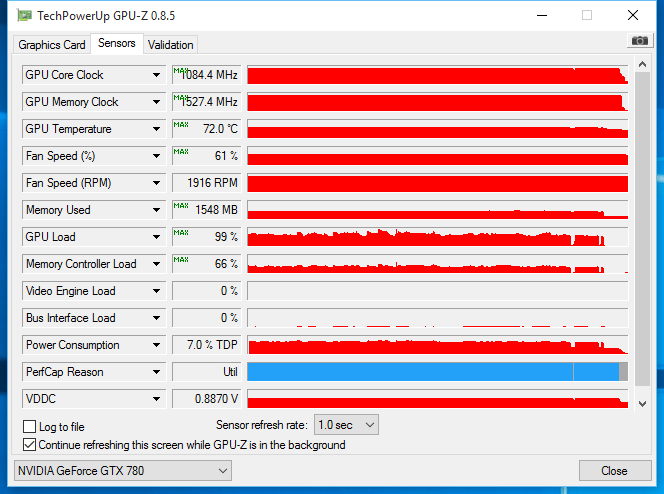Click the scrollbar up arrow
The image size is (664, 494).
coord(642,64)
